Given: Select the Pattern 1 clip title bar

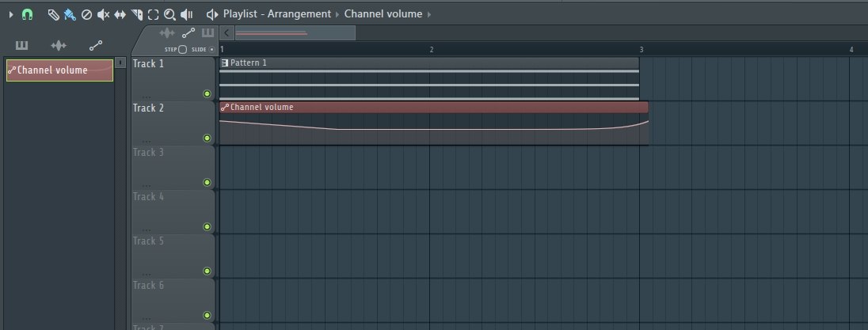Looking at the screenshot, I should [429, 63].
